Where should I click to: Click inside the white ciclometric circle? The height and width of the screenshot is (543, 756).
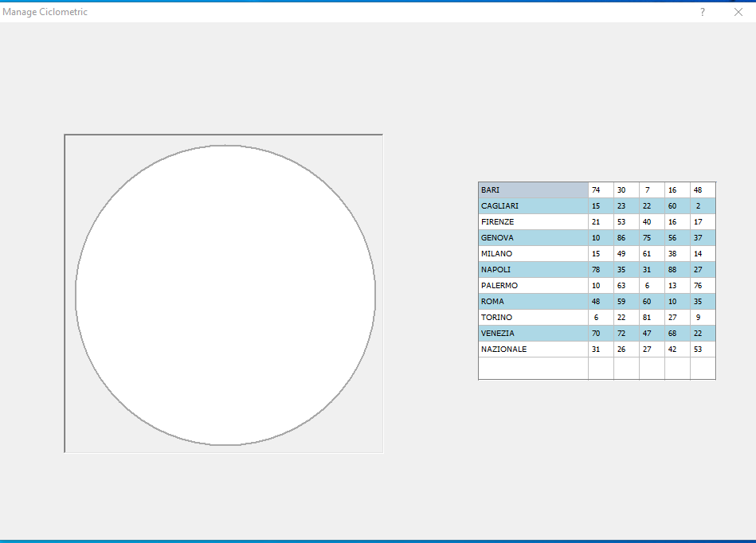225,295
